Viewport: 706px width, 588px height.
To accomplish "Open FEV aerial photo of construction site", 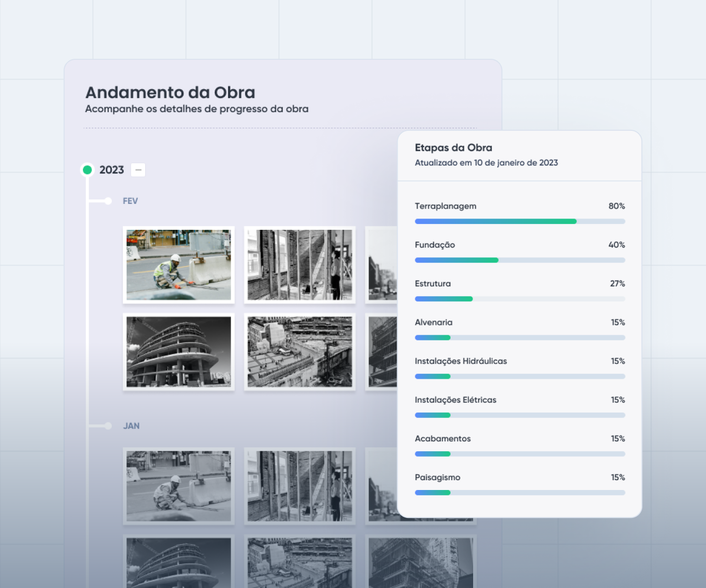I will click(300, 352).
